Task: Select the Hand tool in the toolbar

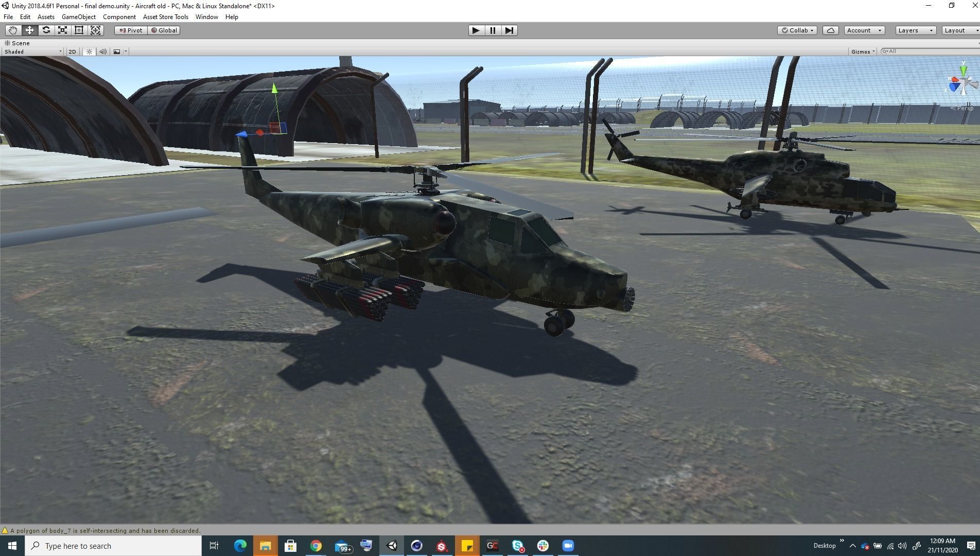Action: (13, 30)
